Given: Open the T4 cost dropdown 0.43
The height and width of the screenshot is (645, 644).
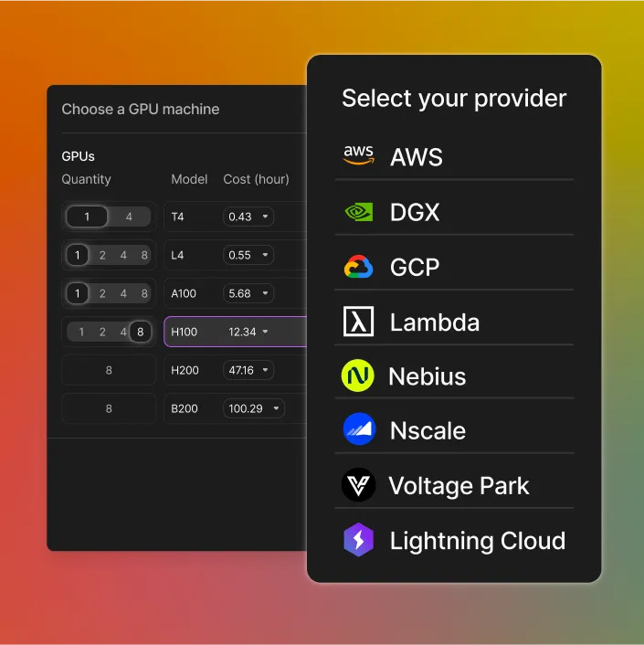Looking at the screenshot, I should point(248,217).
